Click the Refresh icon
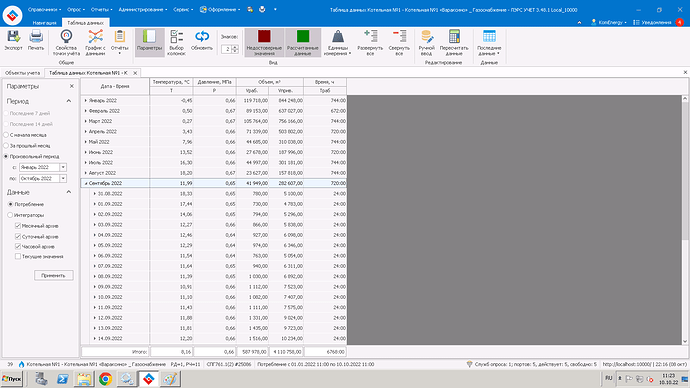The height and width of the screenshot is (388, 690). [x=202, y=40]
